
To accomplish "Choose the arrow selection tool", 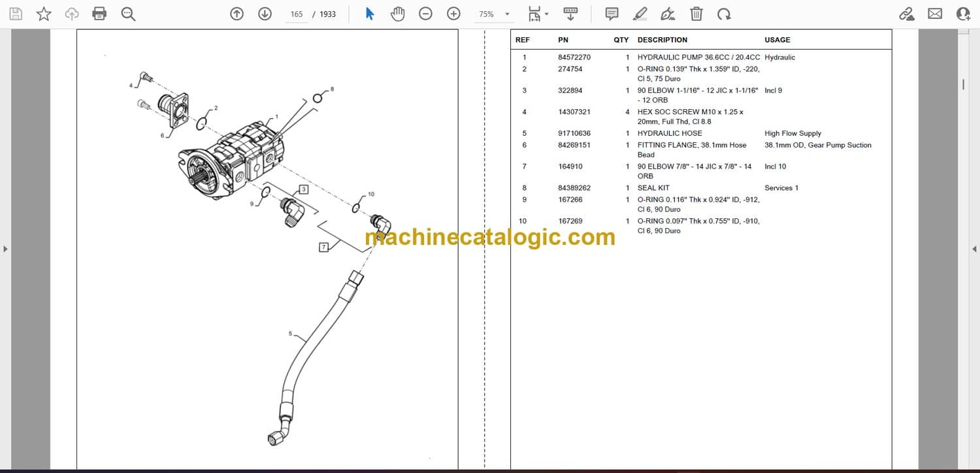I will [370, 14].
